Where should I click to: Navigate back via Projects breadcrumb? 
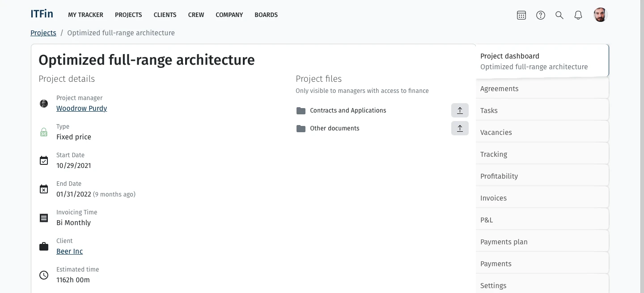[43, 33]
